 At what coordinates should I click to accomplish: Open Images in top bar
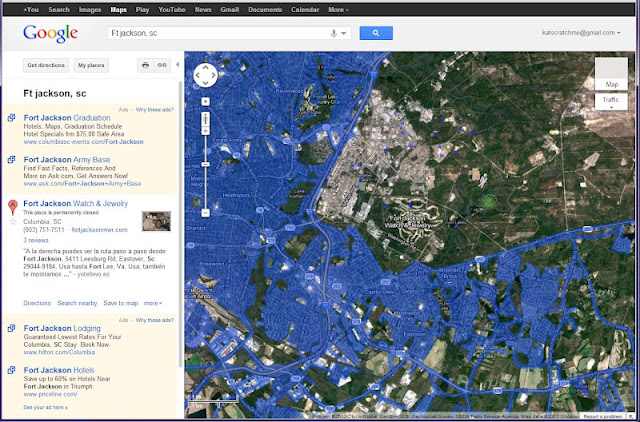tap(90, 9)
